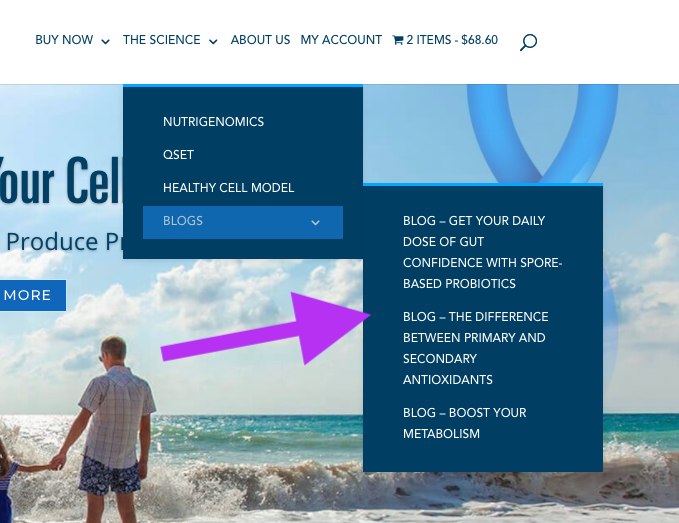This screenshot has height=523, width=679.
Task: Open the BUY NOW menu
Action: (x=64, y=40)
